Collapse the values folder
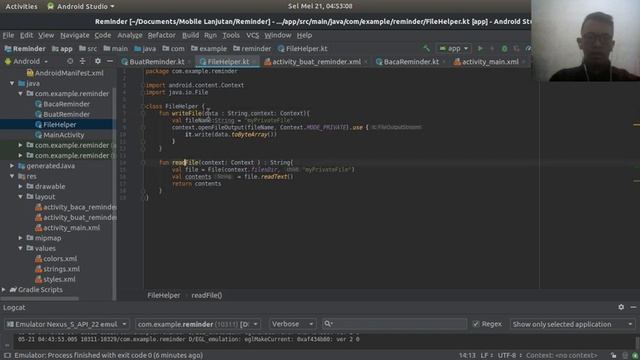Image resolution: width=640 pixels, height=360 pixels. 20,248
